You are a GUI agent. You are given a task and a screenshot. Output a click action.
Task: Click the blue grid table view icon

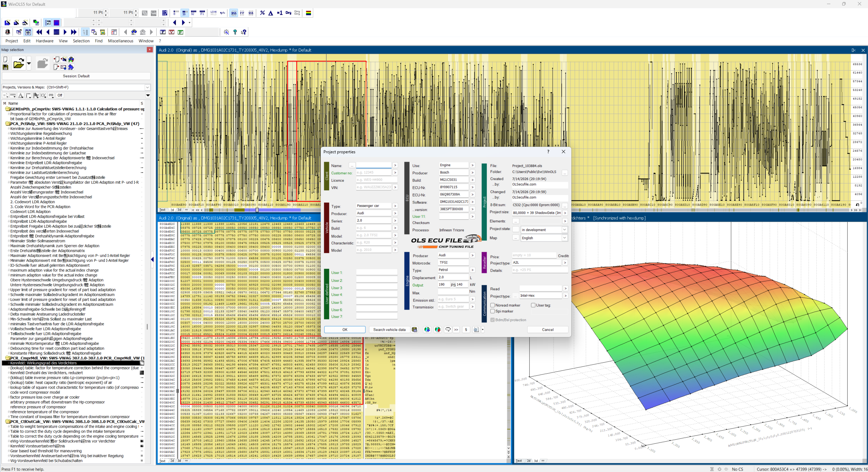point(57,32)
